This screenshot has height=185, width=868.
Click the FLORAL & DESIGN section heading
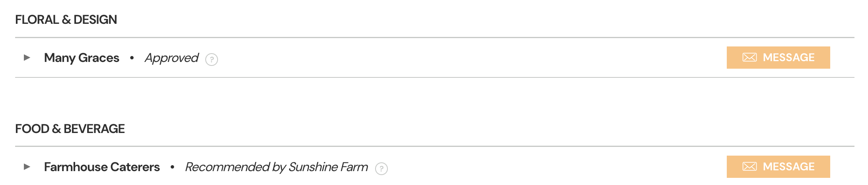coord(66,19)
